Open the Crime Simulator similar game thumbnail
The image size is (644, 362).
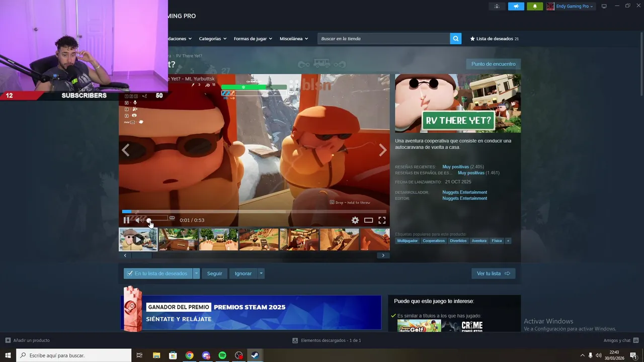pos(464,326)
